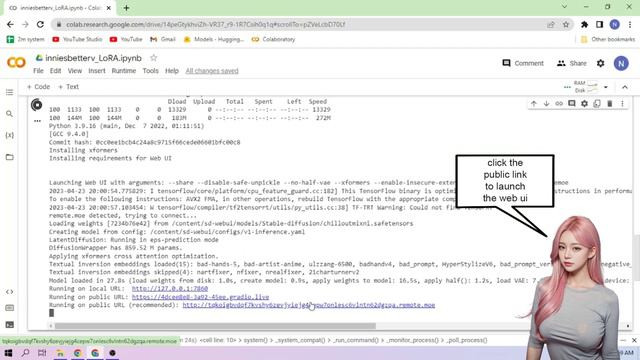Open the Windows Start menu
Screen dimensions: 640x360
[8, 353]
